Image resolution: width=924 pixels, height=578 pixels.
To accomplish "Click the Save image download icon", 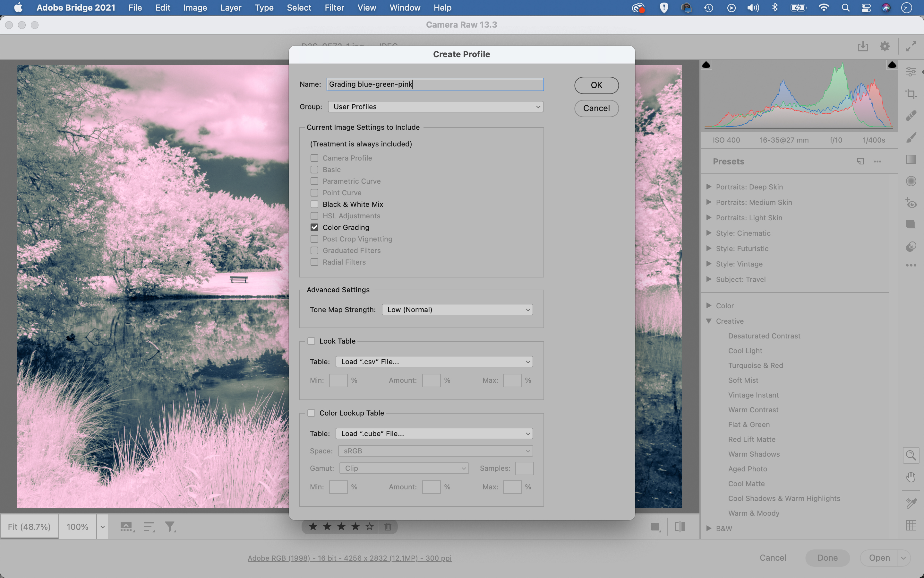I will 863,47.
